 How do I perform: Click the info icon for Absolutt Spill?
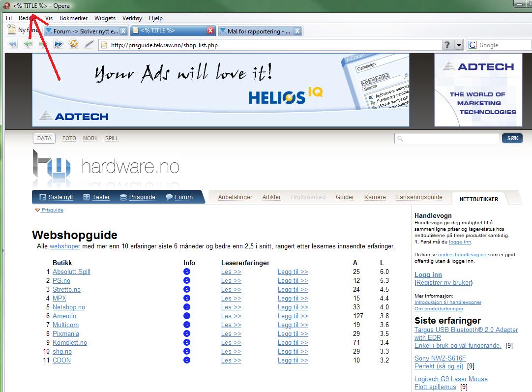tap(187, 271)
